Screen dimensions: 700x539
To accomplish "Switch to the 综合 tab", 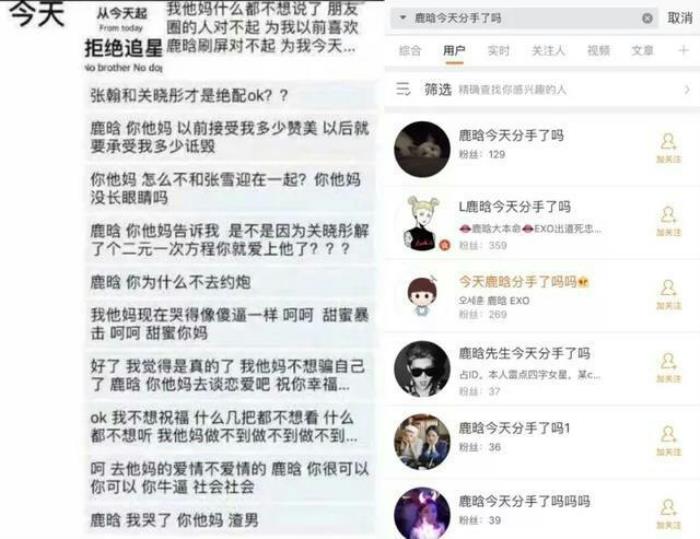I will tap(410, 50).
